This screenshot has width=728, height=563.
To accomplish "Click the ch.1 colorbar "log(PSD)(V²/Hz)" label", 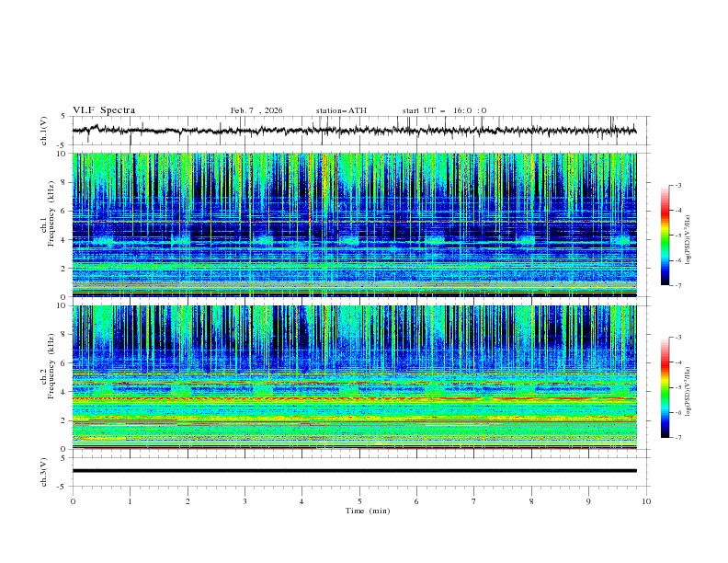I will (x=688, y=240).
